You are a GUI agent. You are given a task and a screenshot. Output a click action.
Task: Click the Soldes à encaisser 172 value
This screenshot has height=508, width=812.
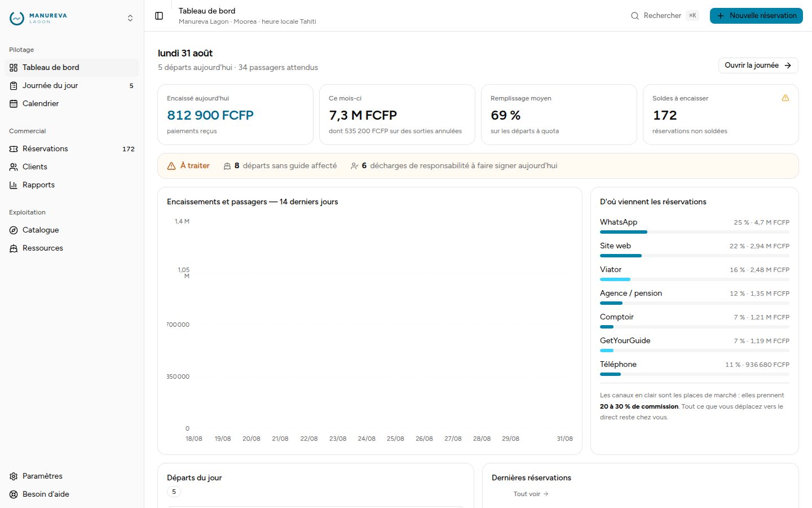665,115
